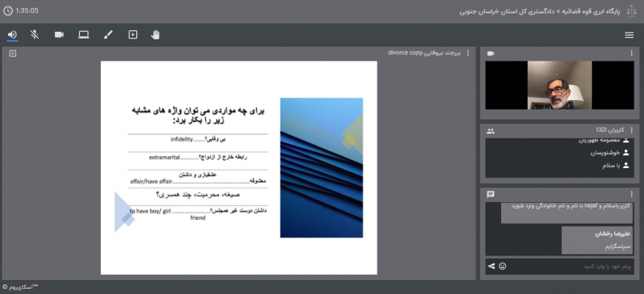Turn on the webcam camera icon
Image resolution: width=644 pixels, height=294 pixels.
(59, 35)
